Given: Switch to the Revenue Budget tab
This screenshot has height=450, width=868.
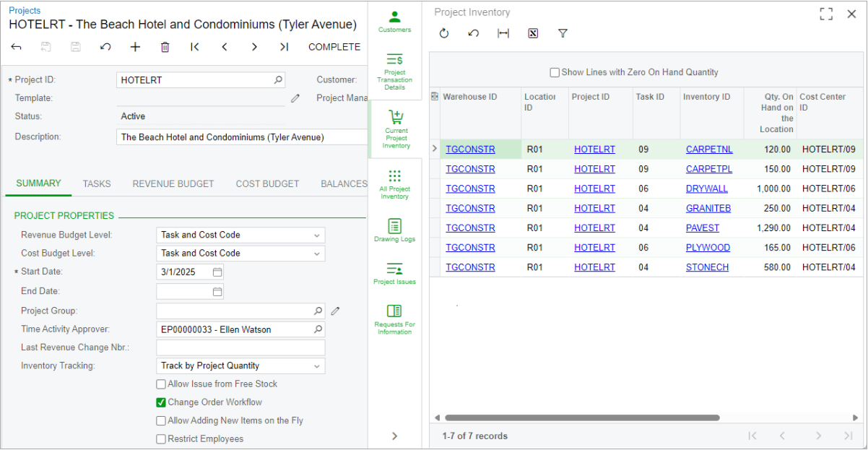Looking at the screenshot, I should 173,184.
